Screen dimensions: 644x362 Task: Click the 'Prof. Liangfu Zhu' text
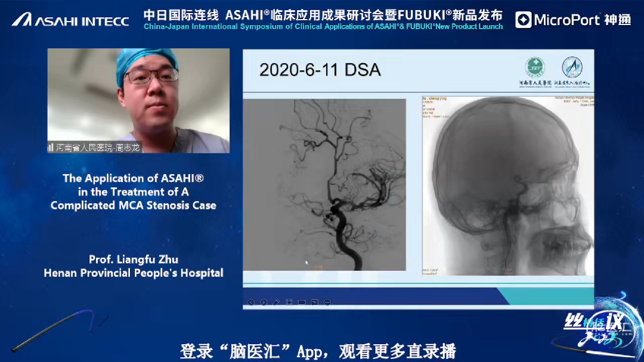134,259
